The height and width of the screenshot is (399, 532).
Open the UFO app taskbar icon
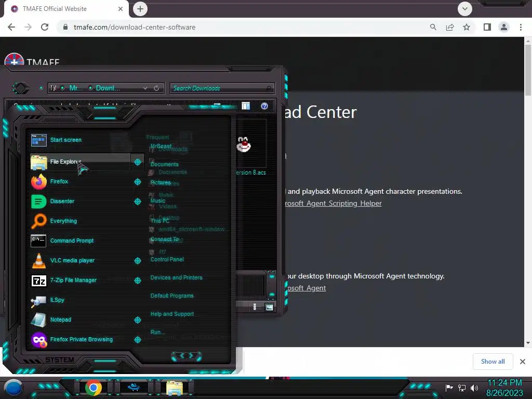pos(134,387)
